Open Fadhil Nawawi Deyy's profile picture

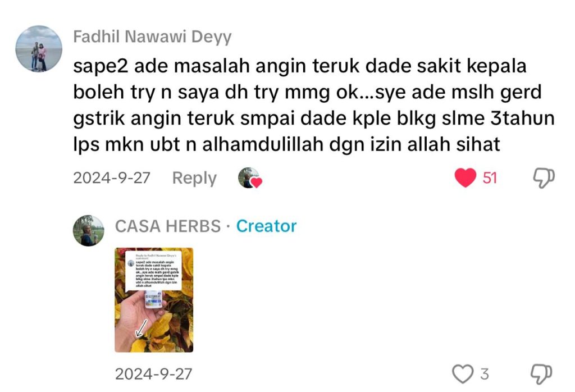pyautogui.click(x=39, y=48)
